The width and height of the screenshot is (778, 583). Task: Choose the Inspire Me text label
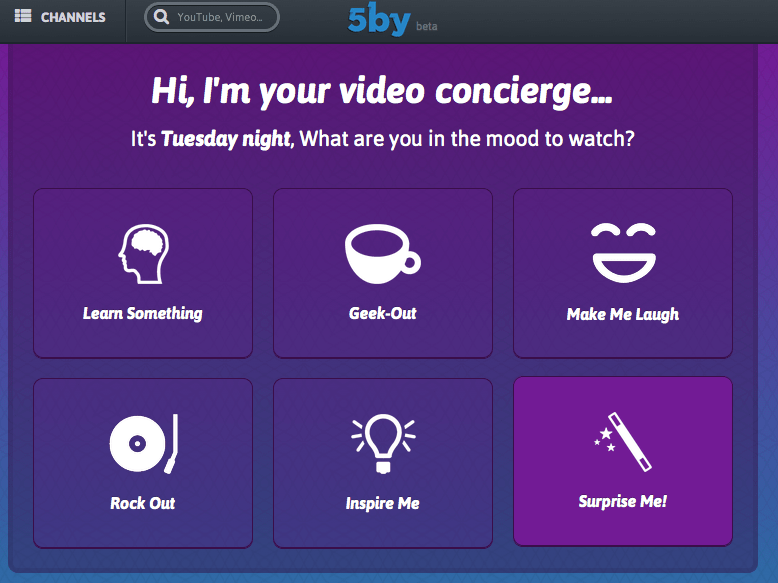(383, 504)
